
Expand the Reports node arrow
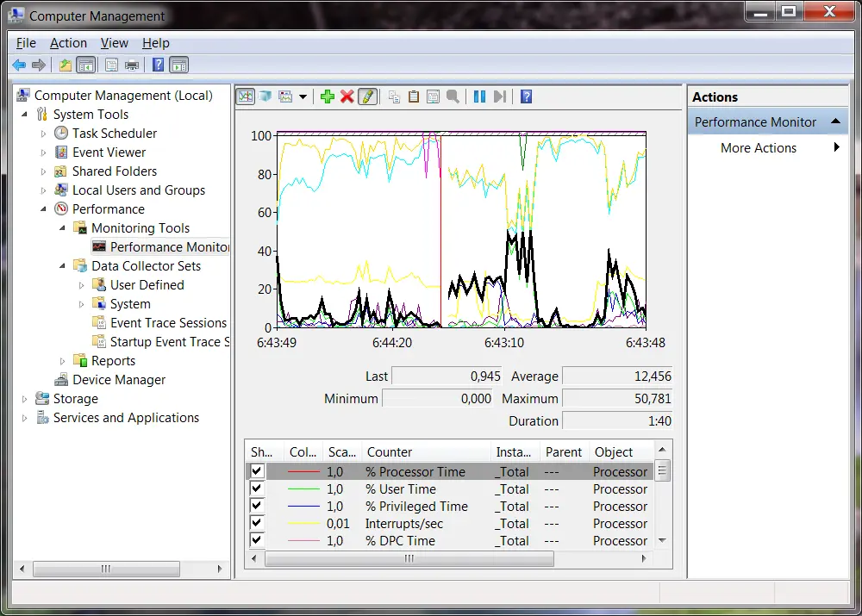coord(62,361)
